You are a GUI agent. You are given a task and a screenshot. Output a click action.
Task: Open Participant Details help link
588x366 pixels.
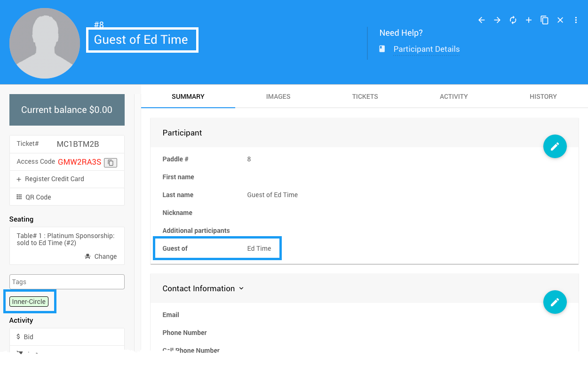426,49
